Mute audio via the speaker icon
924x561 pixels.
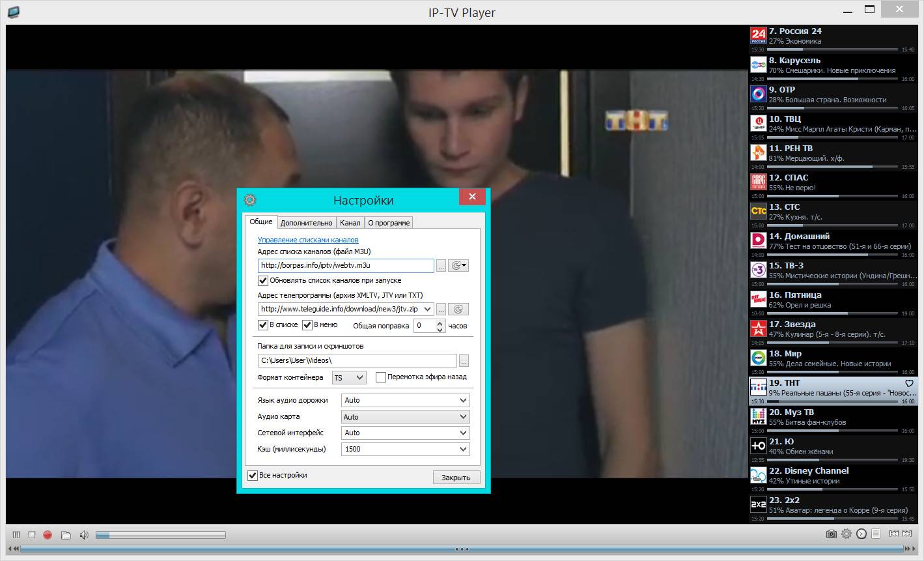pos(84,535)
